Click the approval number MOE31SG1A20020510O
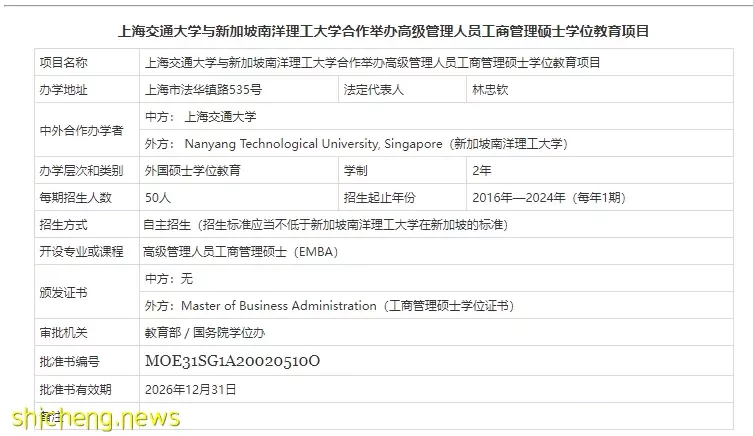 (x=232, y=361)
